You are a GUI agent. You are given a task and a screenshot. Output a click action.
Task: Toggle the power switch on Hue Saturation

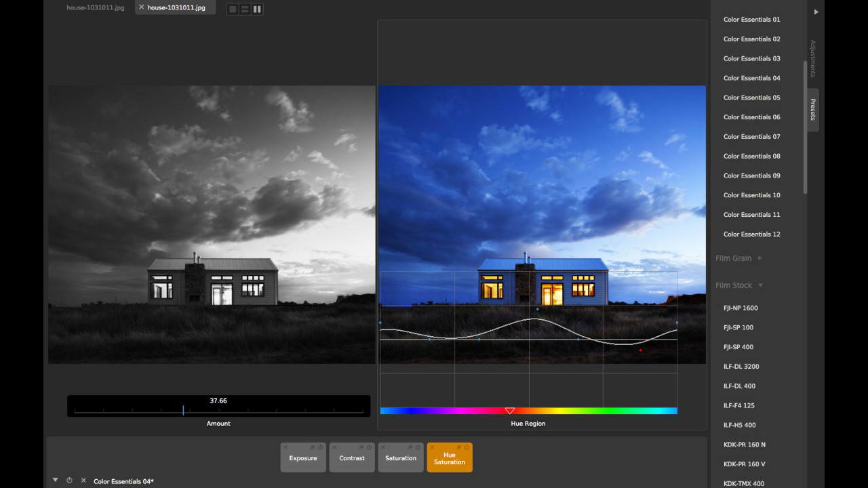pos(467,447)
